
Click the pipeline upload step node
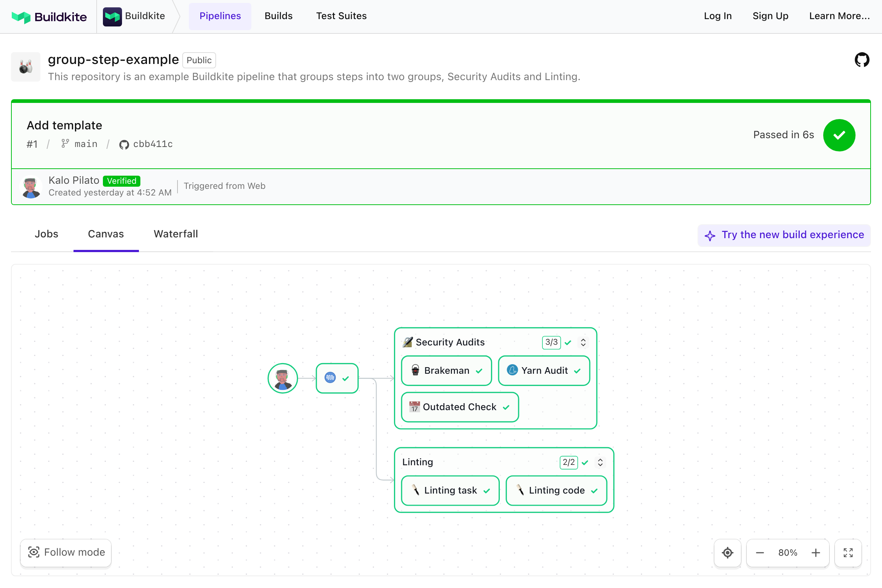(x=337, y=378)
